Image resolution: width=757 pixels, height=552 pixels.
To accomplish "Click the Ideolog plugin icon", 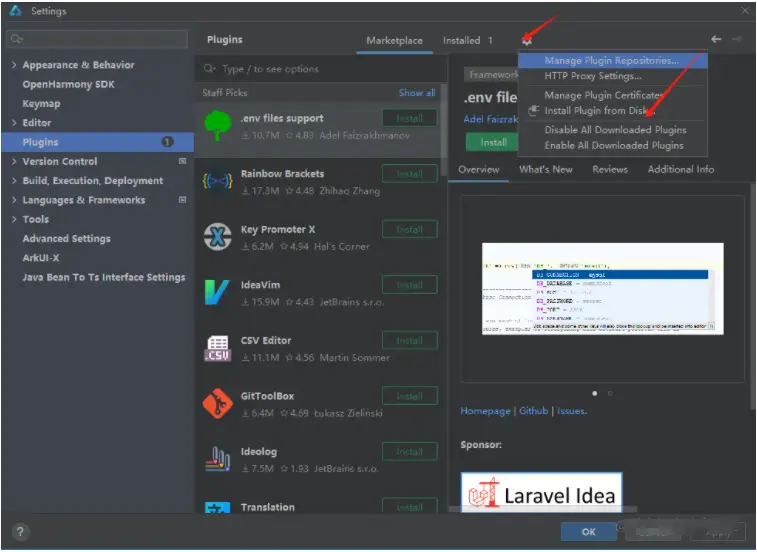I will click(218, 459).
